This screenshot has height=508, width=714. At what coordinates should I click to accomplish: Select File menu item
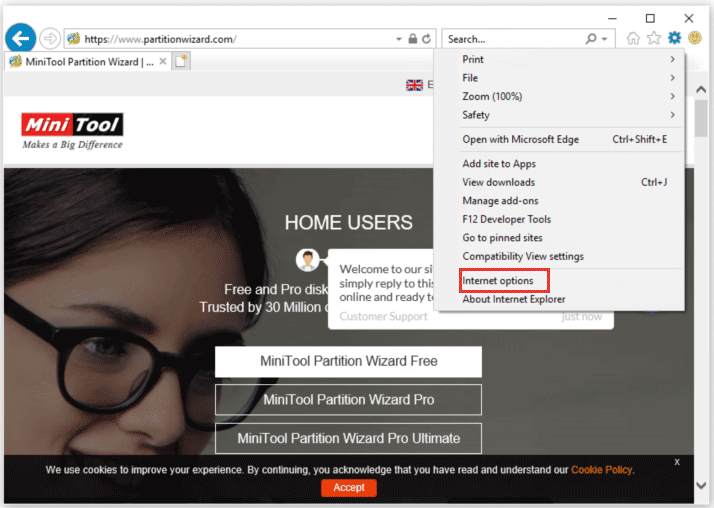(559, 78)
